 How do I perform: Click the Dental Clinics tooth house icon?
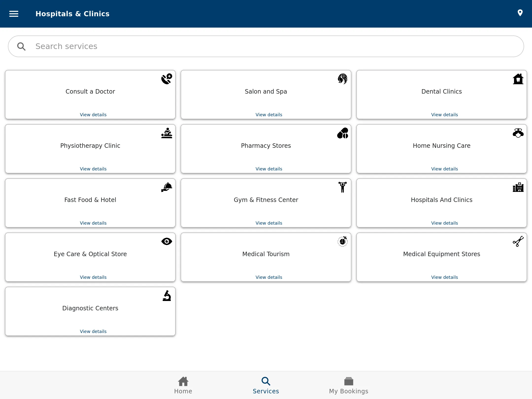pyautogui.click(x=518, y=79)
